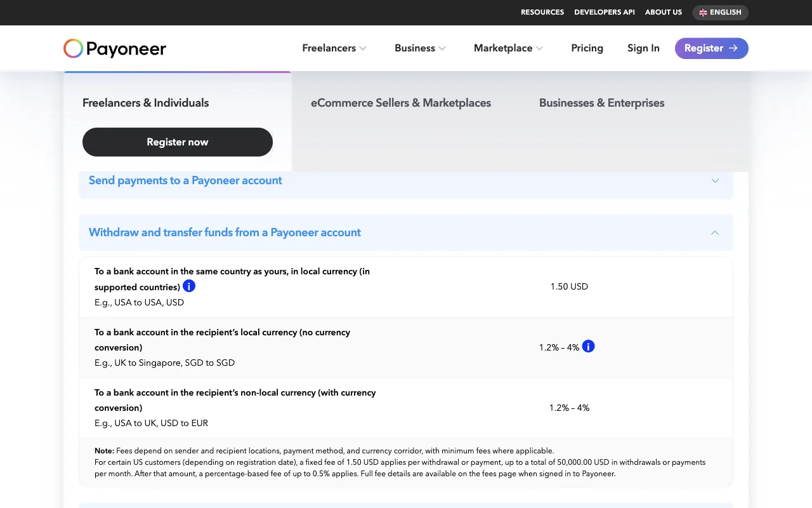Click the Note about fees paragraph
Viewport: 812px width, 508px height.
click(400, 462)
